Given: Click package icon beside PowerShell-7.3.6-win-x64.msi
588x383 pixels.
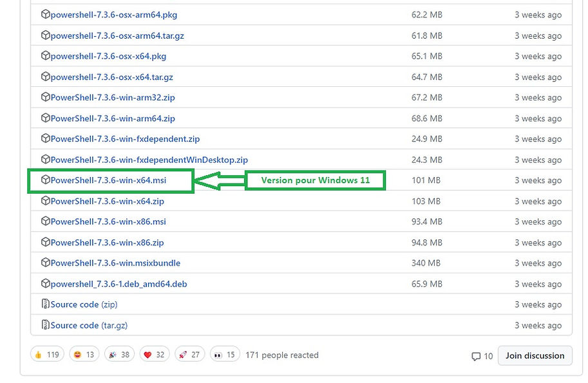Looking at the screenshot, I should tap(45, 180).
